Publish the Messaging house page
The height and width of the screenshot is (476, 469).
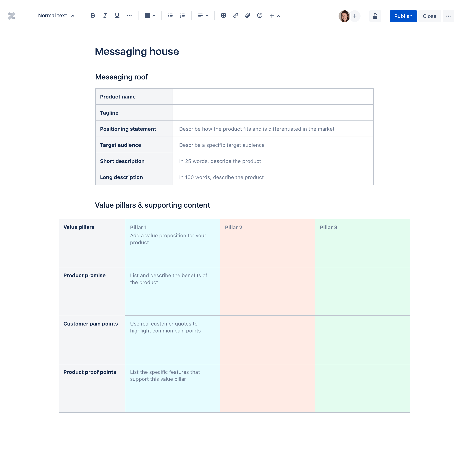tap(403, 16)
